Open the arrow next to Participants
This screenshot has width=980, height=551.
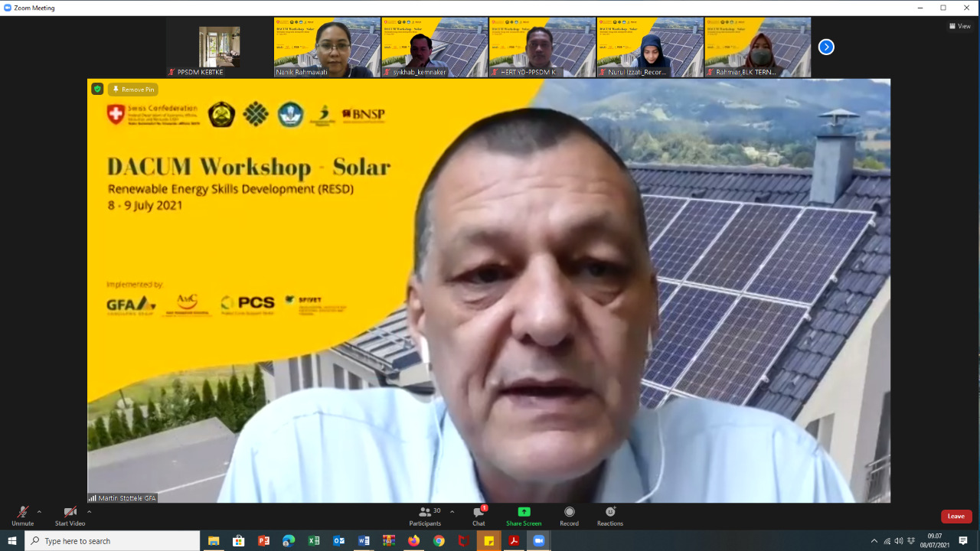coord(451,511)
